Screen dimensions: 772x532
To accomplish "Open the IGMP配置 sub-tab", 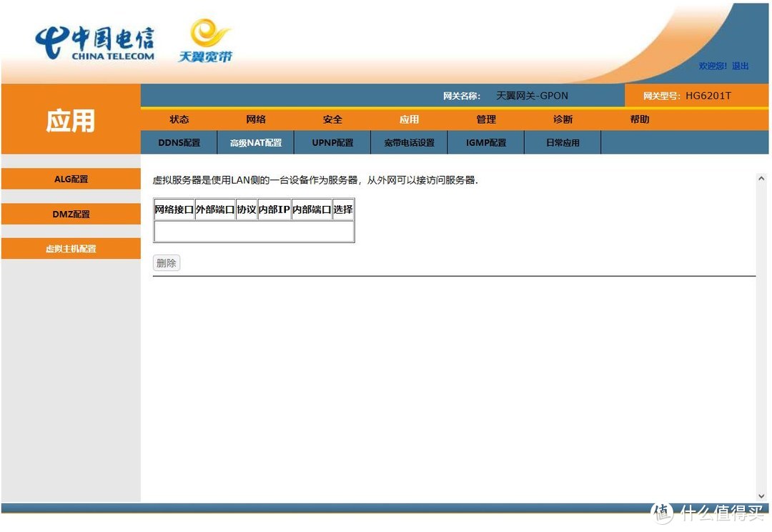I will click(486, 142).
